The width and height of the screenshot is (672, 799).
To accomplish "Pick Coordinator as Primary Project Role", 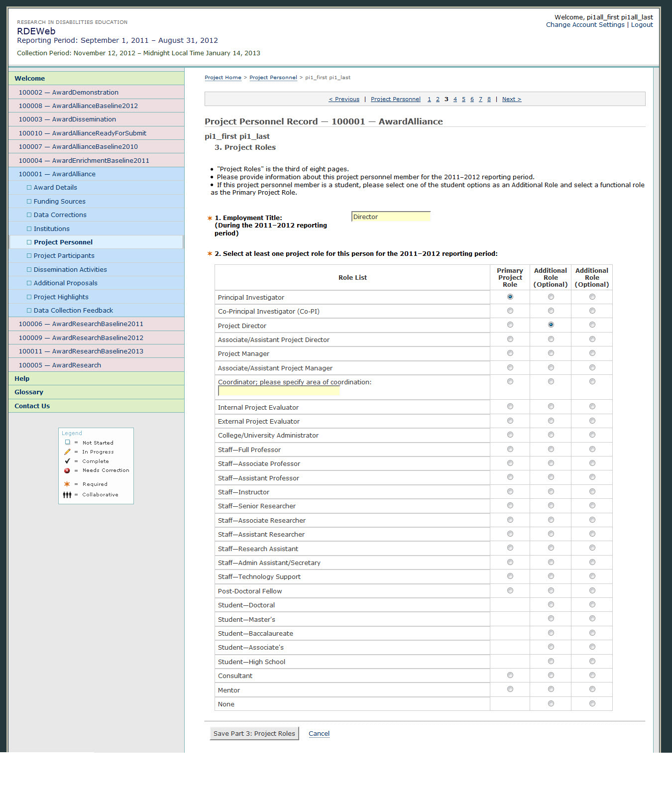I will pos(510,381).
